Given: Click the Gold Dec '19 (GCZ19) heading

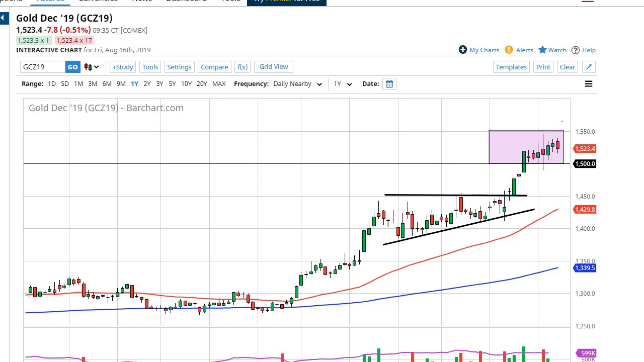Looking at the screenshot, I should 64,18.
